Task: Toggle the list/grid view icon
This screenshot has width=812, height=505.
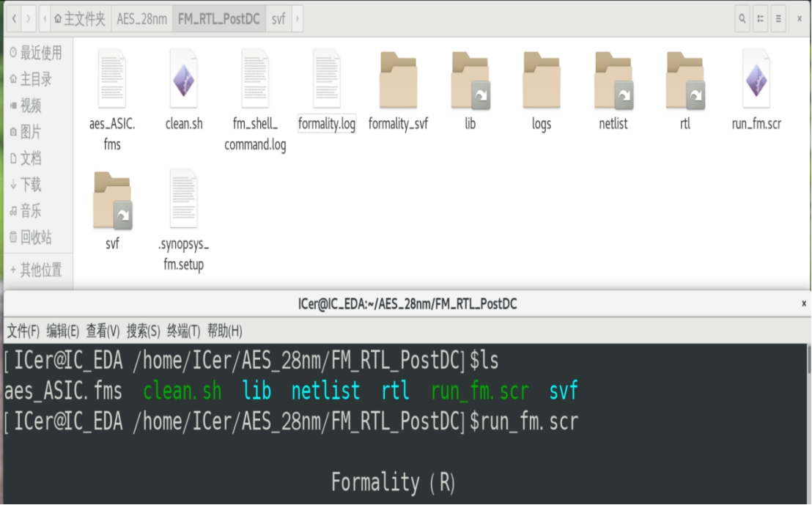Action: (760, 18)
